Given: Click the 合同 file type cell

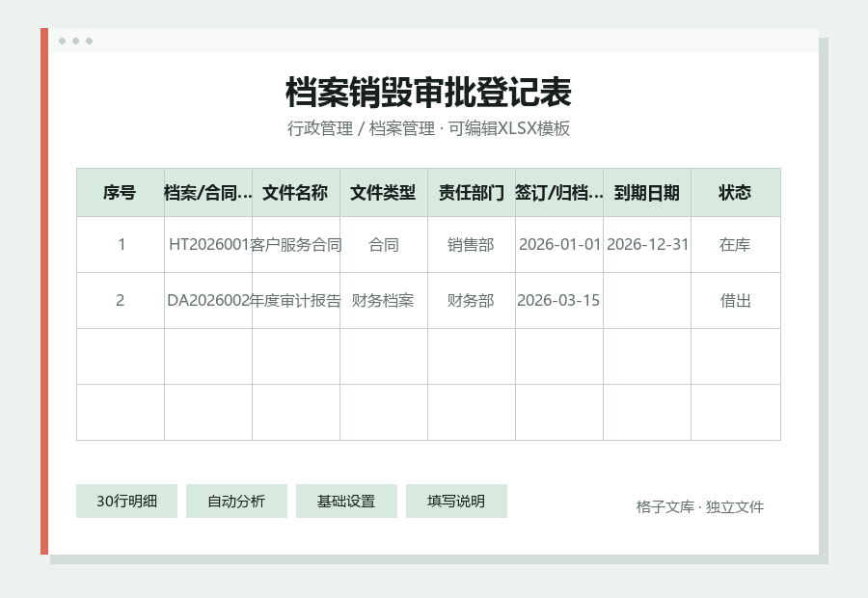Looking at the screenshot, I should click(x=384, y=245).
